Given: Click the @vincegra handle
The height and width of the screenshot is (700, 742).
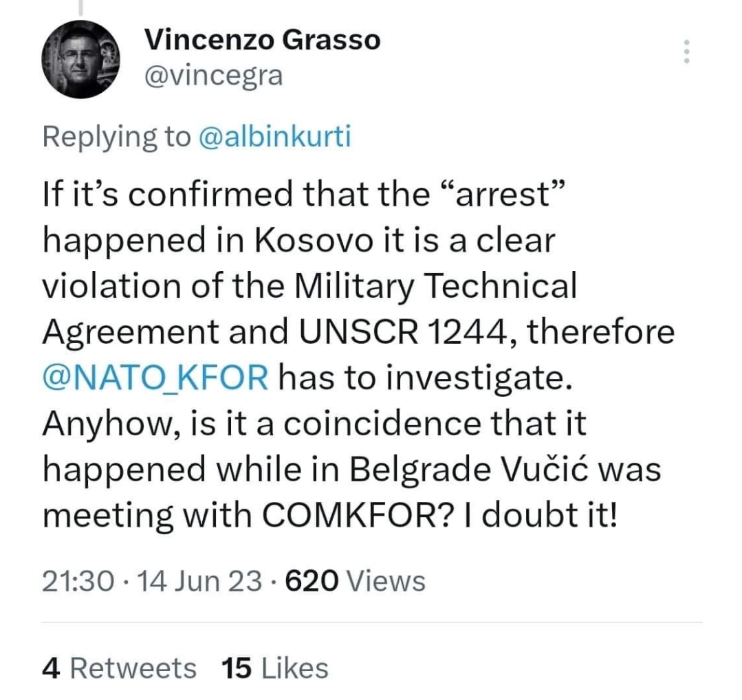Looking at the screenshot, I should (x=214, y=75).
